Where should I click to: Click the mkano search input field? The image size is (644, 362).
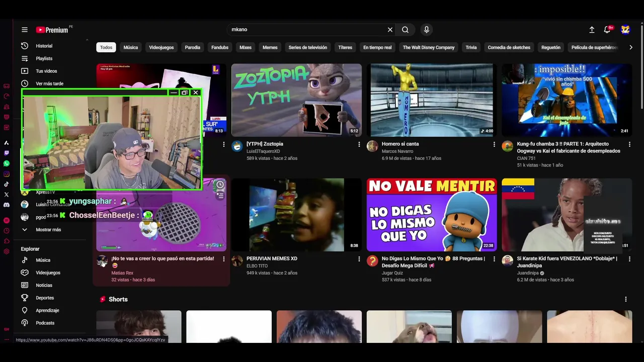coord(307,30)
